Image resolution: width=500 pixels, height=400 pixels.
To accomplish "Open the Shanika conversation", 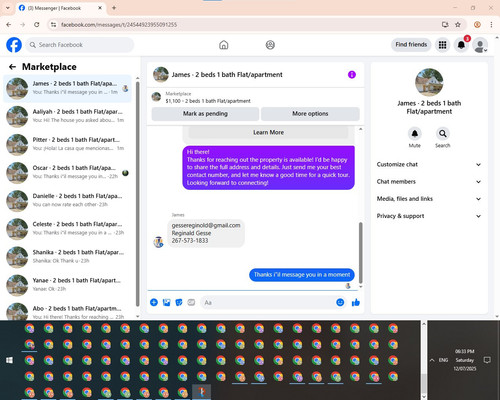I will (67, 257).
